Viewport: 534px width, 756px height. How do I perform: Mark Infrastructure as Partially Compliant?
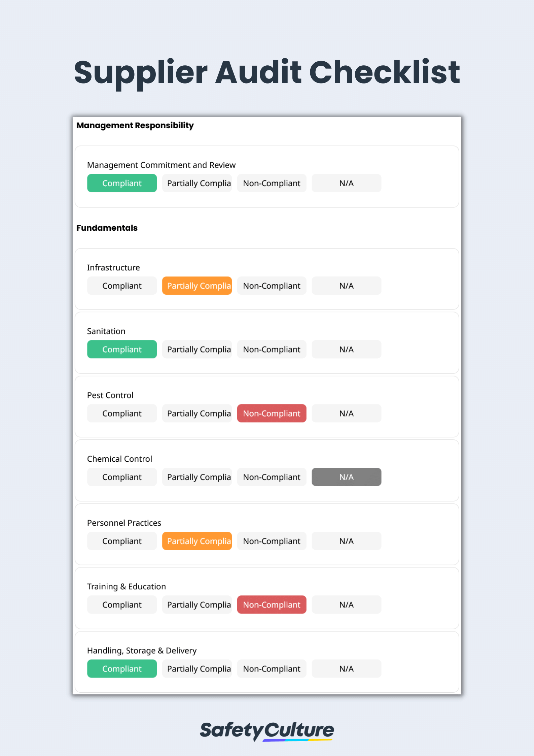(197, 286)
